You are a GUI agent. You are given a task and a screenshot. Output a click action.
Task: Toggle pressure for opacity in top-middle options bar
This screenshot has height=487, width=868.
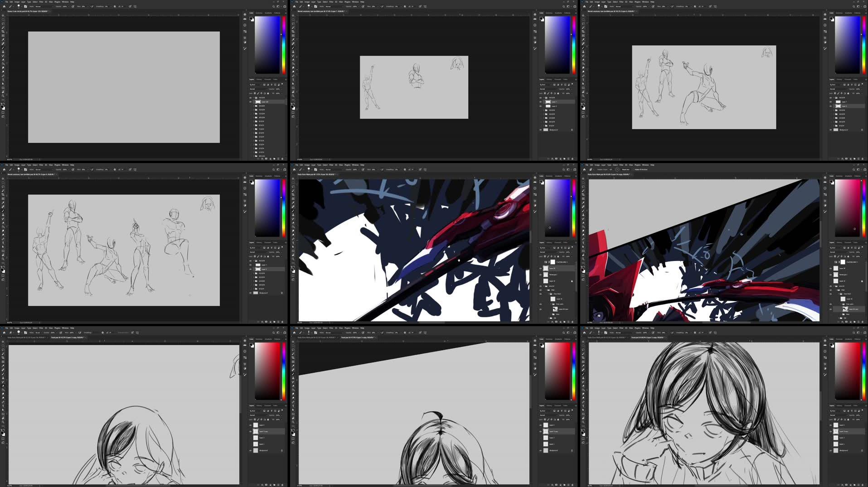click(363, 6)
